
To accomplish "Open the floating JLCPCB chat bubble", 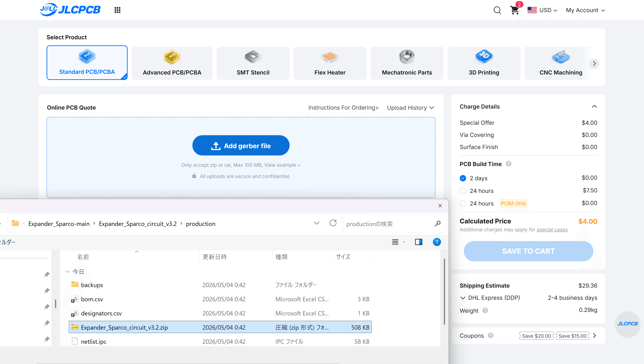I will click(627, 324).
